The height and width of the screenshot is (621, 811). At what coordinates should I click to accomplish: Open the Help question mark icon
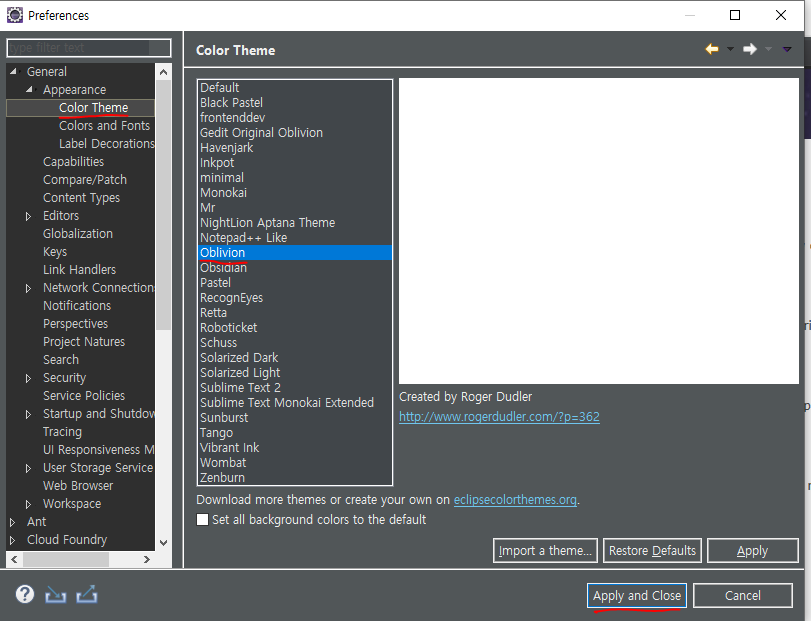coord(25,595)
